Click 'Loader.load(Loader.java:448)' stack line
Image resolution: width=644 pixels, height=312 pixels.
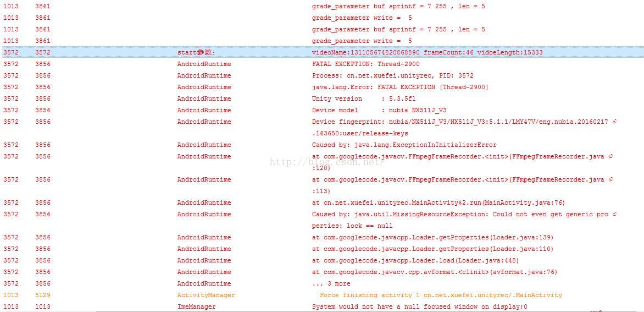(x=415, y=260)
